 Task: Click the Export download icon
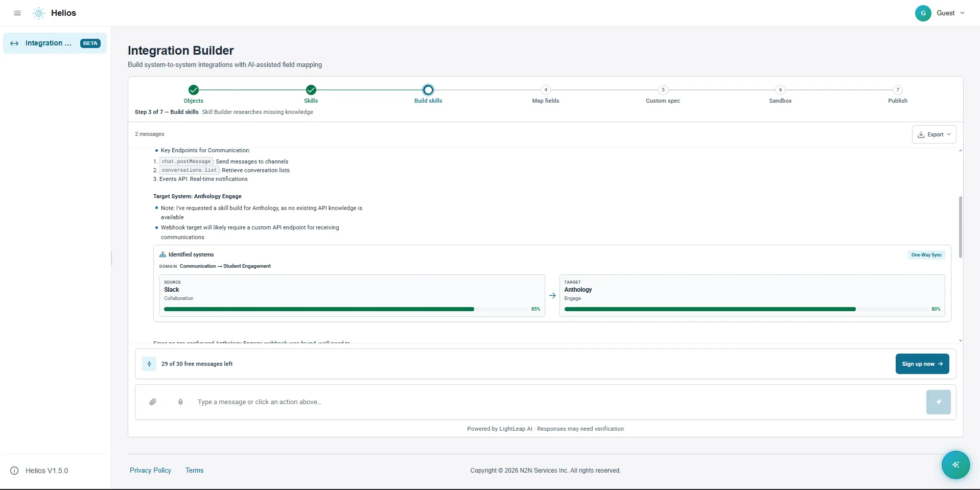pyautogui.click(x=921, y=134)
